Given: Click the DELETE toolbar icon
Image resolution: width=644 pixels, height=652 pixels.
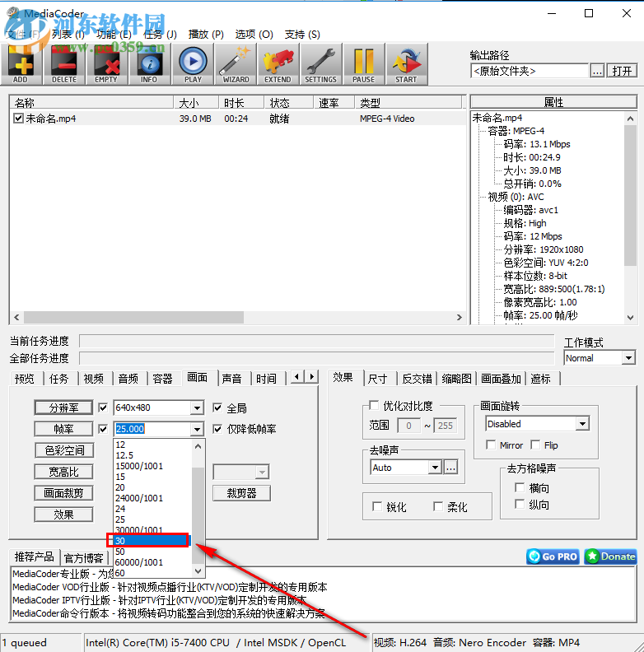Looking at the screenshot, I should coord(64,64).
